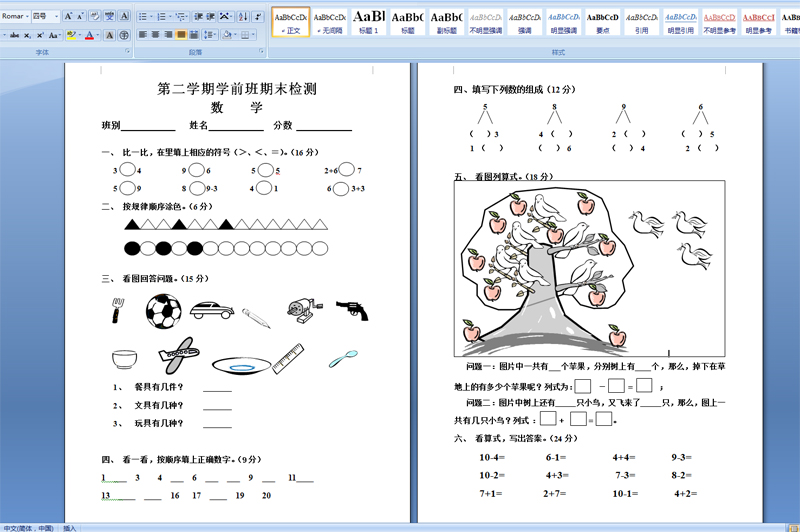Screen dimensions: 800x532
Task: Align text left
Action: [143, 35]
